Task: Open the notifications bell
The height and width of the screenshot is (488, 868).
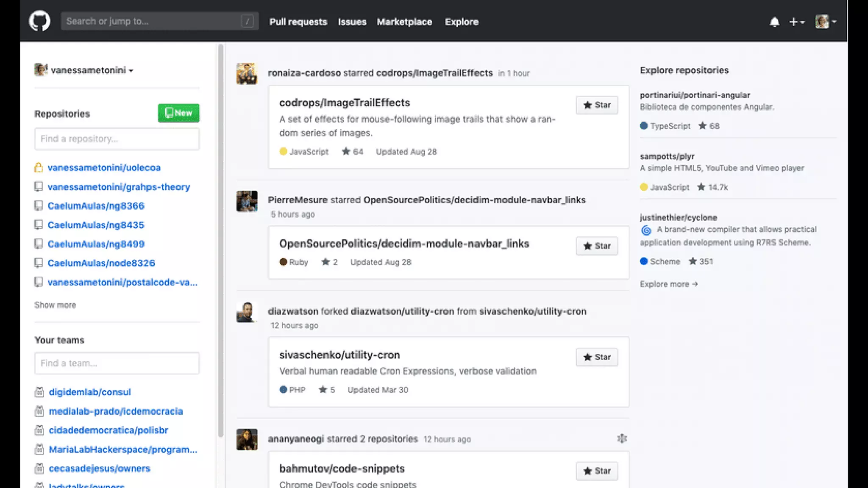Action: click(774, 22)
